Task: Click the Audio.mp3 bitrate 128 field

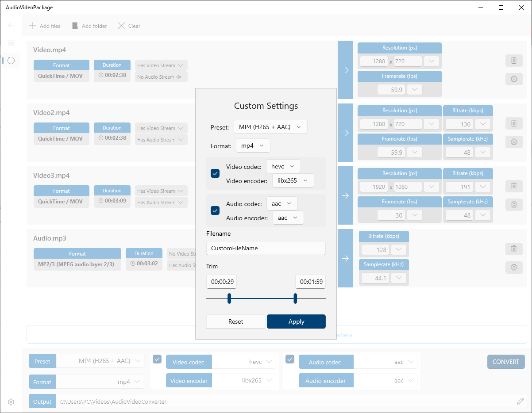Action: tap(375, 249)
